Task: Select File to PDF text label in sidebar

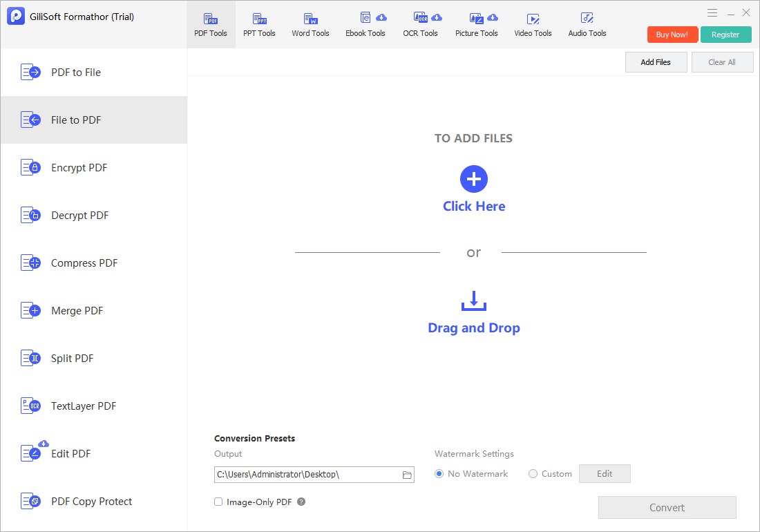Action: click(76, 120)
